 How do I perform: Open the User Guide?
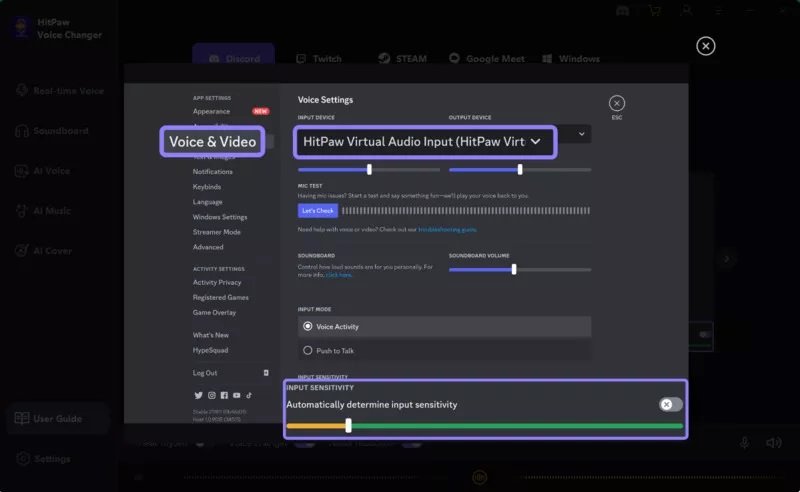pyautogui.click(x=58, y=419)
